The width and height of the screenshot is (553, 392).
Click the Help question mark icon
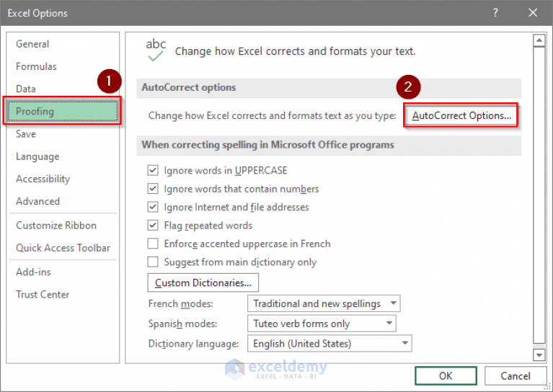[x=495, y=13]
